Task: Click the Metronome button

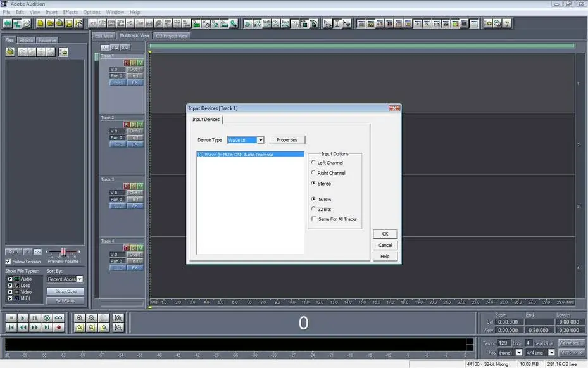Action: pyautogui.click(x=571, y=353)
